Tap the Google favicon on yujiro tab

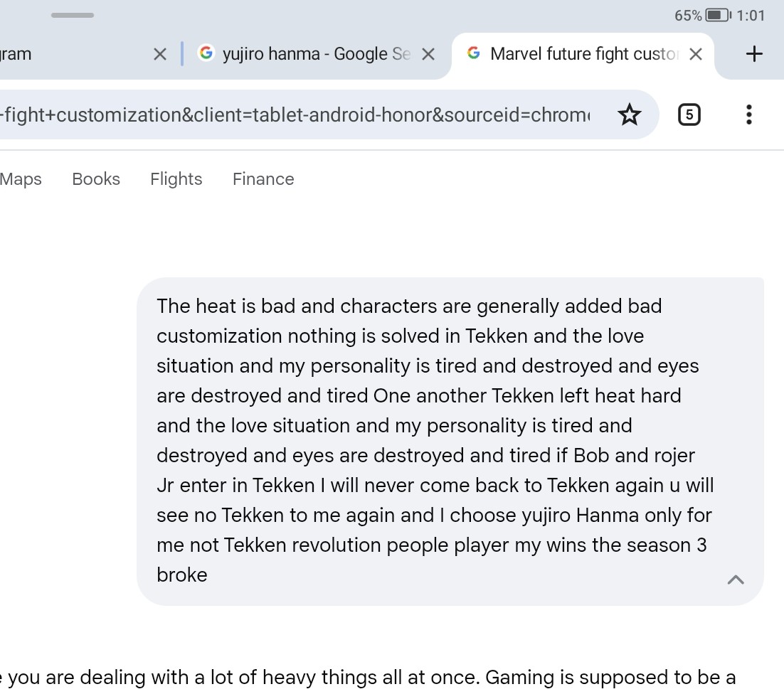(206, 53)
